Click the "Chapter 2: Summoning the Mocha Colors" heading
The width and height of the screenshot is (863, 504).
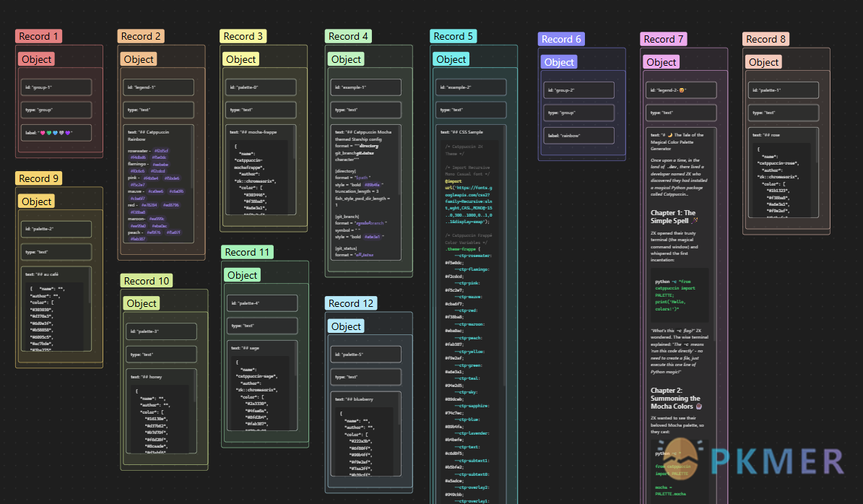(676, 399)
